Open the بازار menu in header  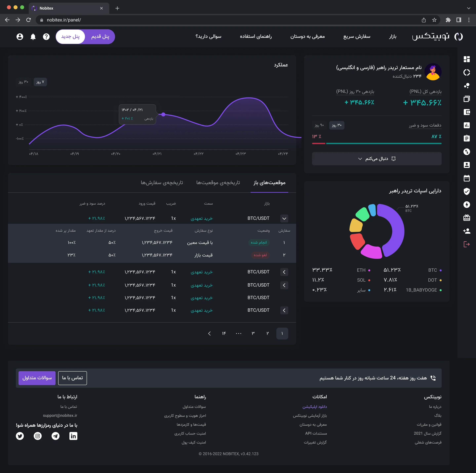point(393,37)
